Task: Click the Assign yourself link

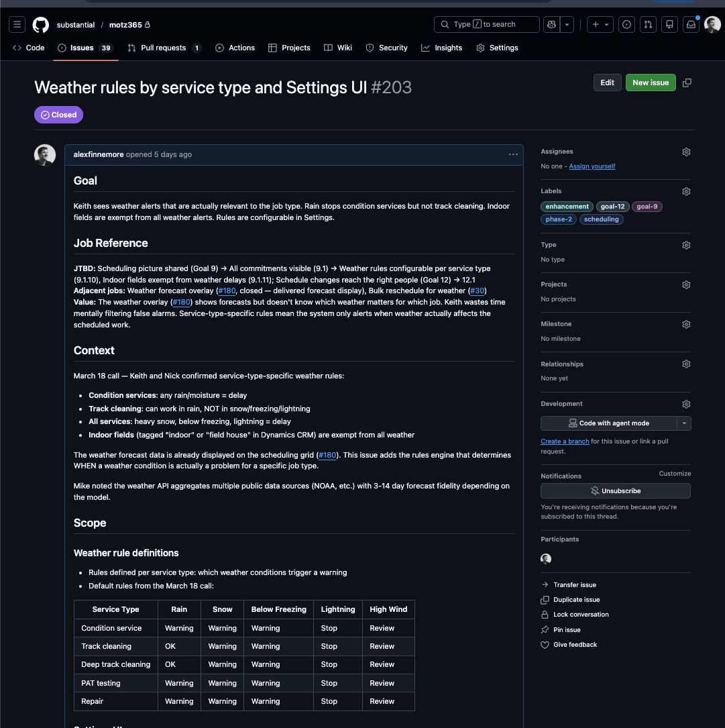Action: click(x=592, y=166)
